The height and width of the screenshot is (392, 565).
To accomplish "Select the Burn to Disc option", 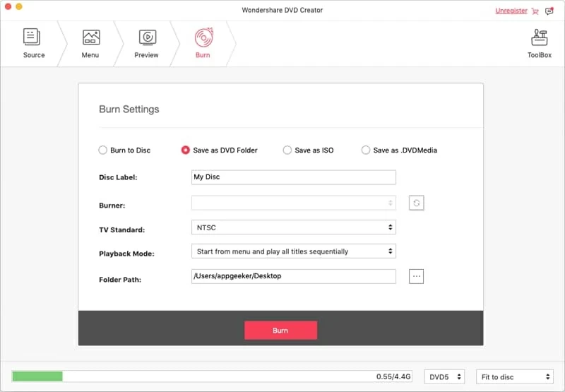I will point(102,150).
